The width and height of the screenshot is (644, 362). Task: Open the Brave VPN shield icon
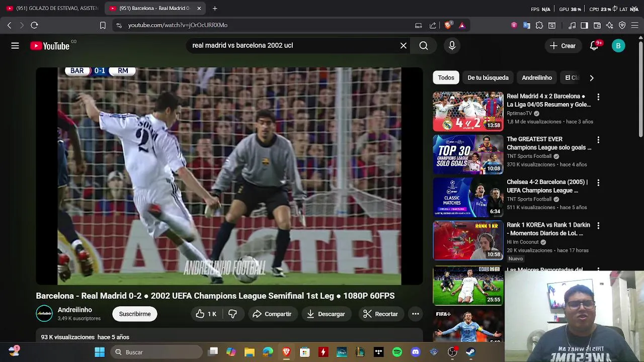622,25
